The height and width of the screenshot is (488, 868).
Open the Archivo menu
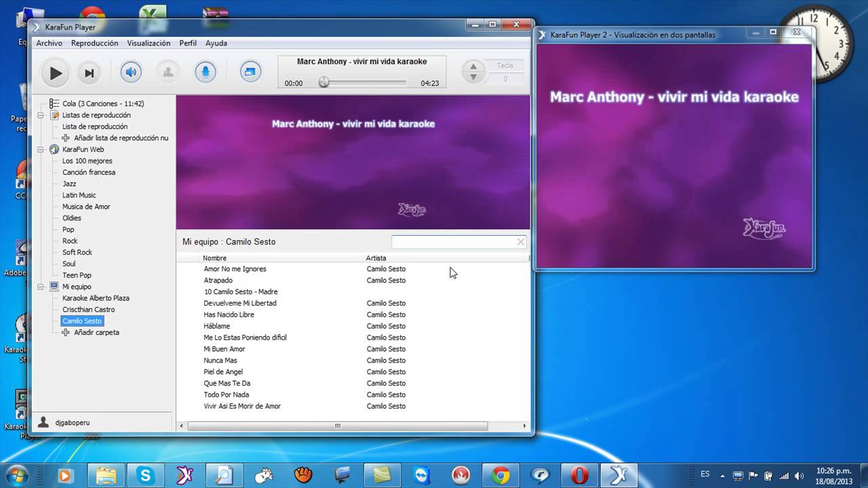49,43
